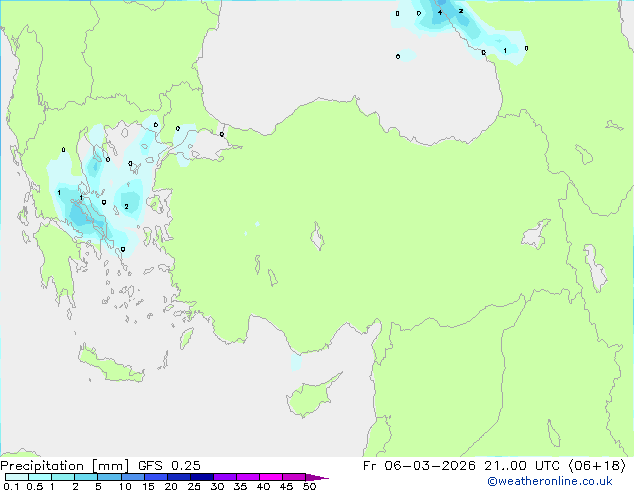Click the 'GFS 0.25' model label
Screen dimensions: 634x490
(x=169, y=466)
